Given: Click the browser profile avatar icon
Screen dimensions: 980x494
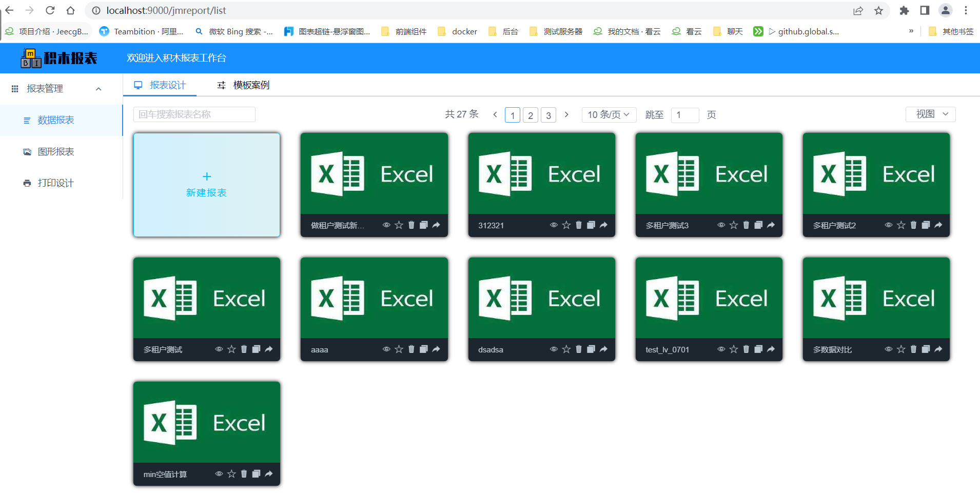Looking at the screenshot, I should [945, 10].
